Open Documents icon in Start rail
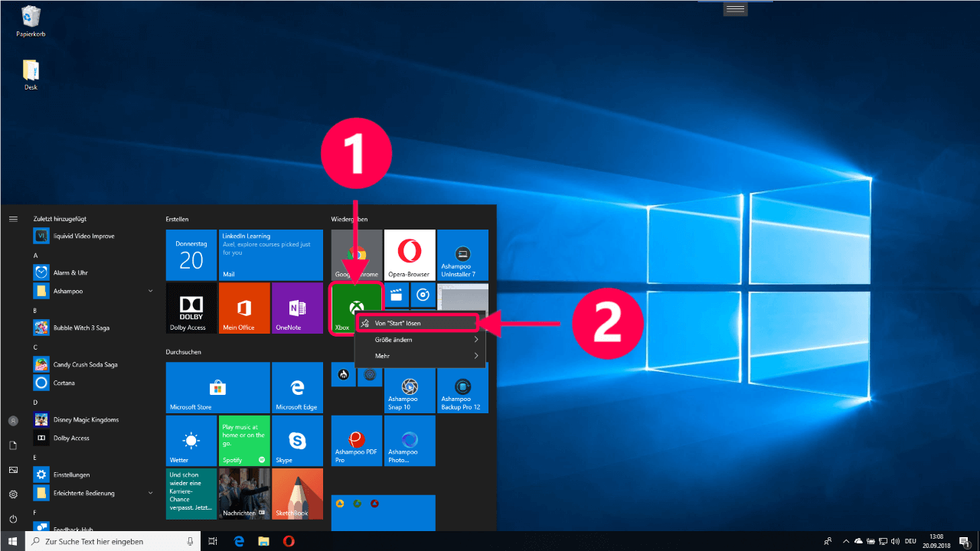980x551 pixels. click(x=13, y=445)
